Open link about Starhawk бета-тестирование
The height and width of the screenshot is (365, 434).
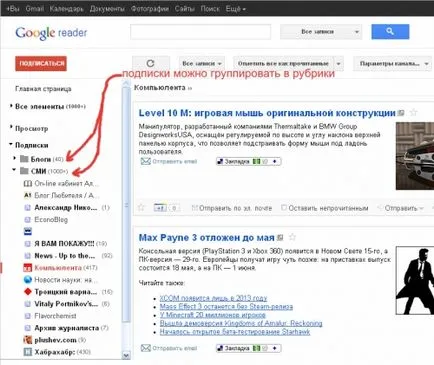(x=235, y=332)
